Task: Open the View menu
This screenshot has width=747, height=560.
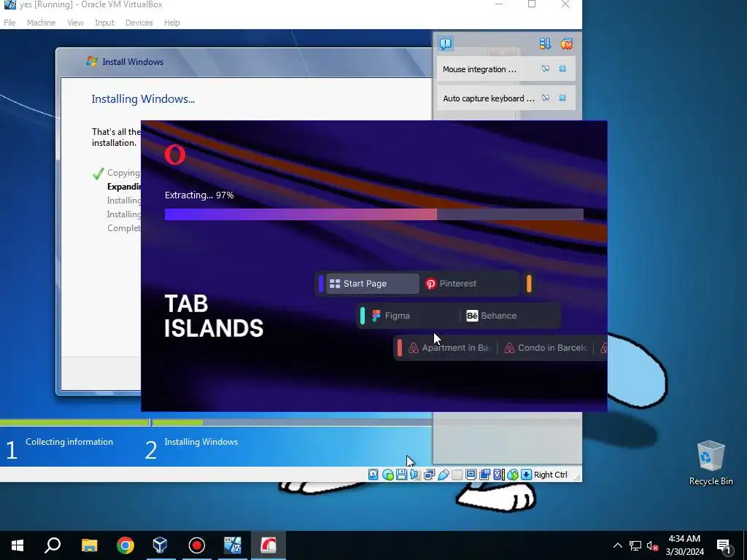Action: click(x=75, y=23)
